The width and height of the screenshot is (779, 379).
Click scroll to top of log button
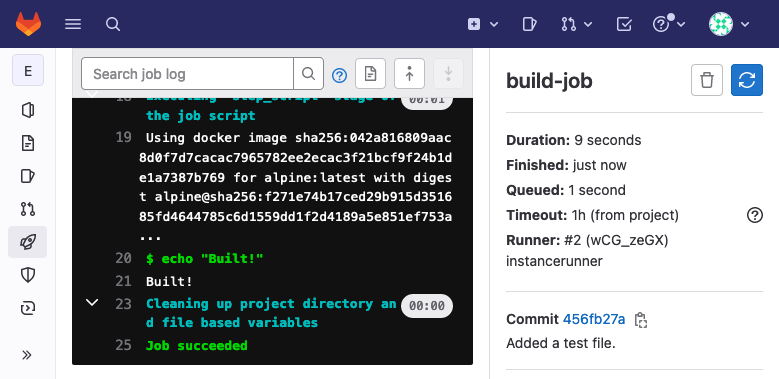(x=409, y=74)
